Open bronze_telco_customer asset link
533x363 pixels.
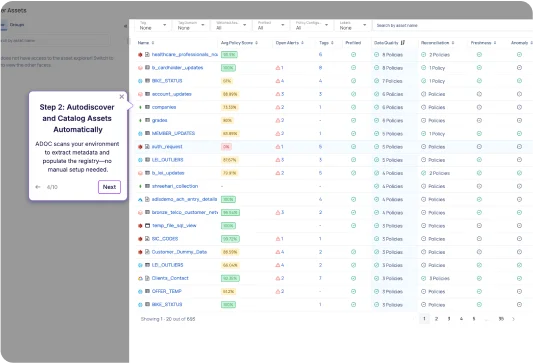[x=185, y=212]
